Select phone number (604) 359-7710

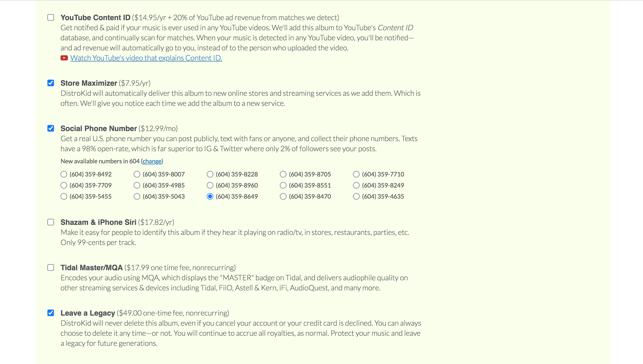pos(356,174)
